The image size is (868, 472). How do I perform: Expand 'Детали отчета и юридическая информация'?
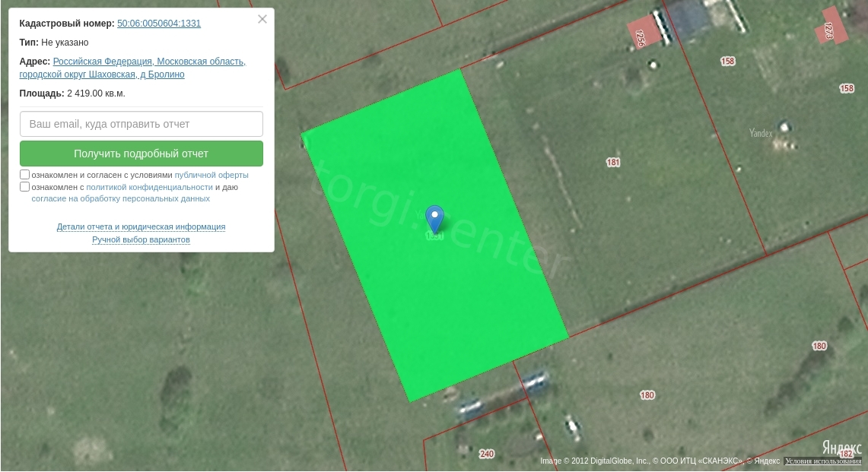pos(141,226)
